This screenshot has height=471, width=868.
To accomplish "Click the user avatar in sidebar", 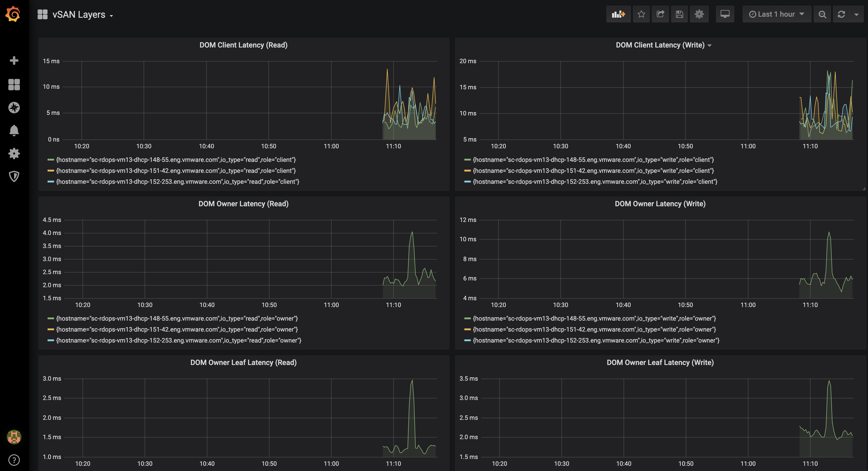I will coord(14,437).
